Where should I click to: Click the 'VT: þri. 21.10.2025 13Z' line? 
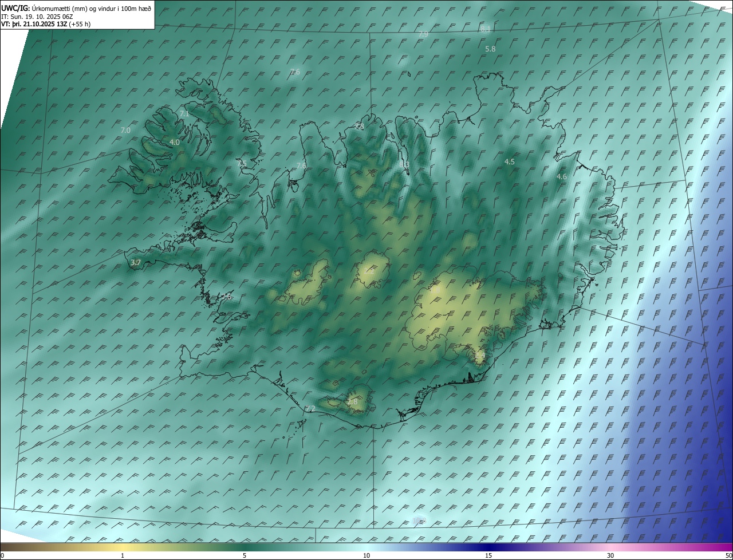click(x=46, y=24)
